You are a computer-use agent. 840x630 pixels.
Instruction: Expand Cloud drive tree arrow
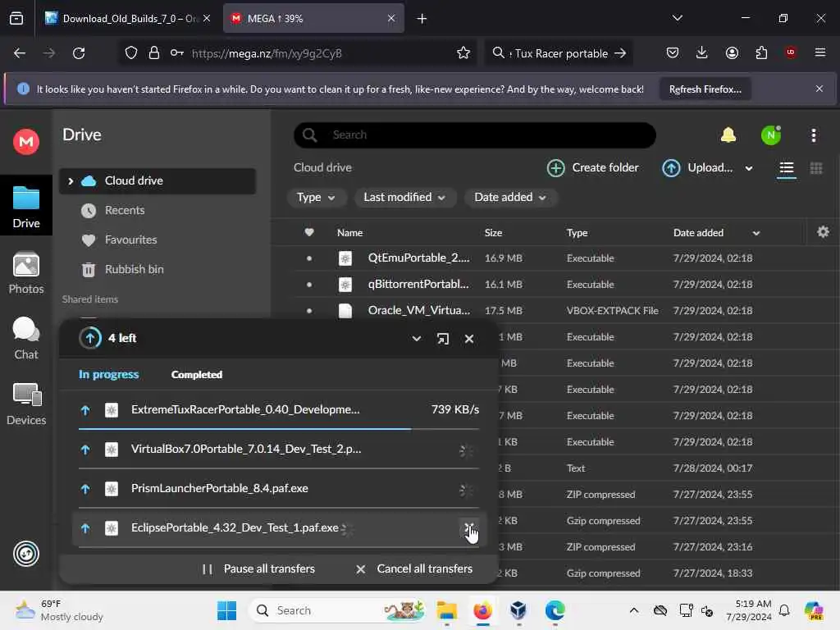pos(71,181)
